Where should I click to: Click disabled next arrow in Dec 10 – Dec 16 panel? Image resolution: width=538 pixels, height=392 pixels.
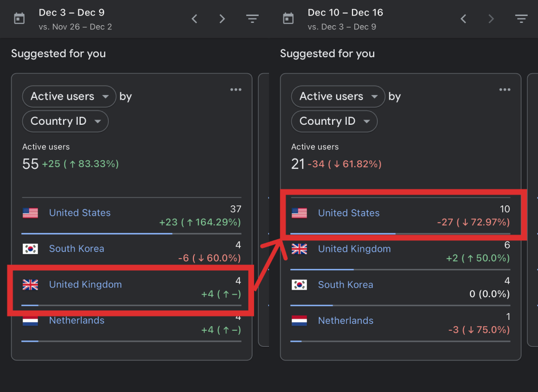point(491,18)
